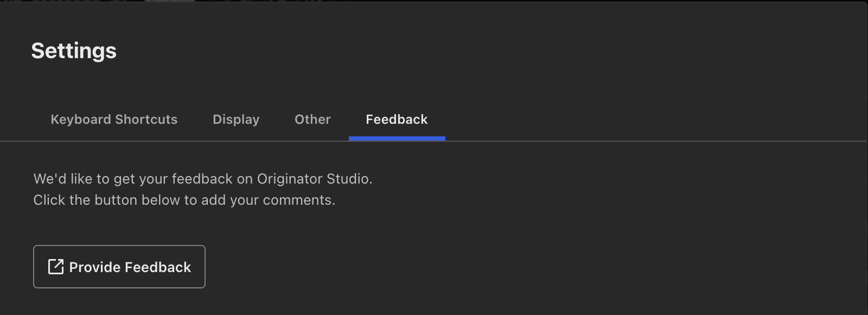Screen dimensions: 868x315
Task: Show display preferences
Action: click(236, 119)
